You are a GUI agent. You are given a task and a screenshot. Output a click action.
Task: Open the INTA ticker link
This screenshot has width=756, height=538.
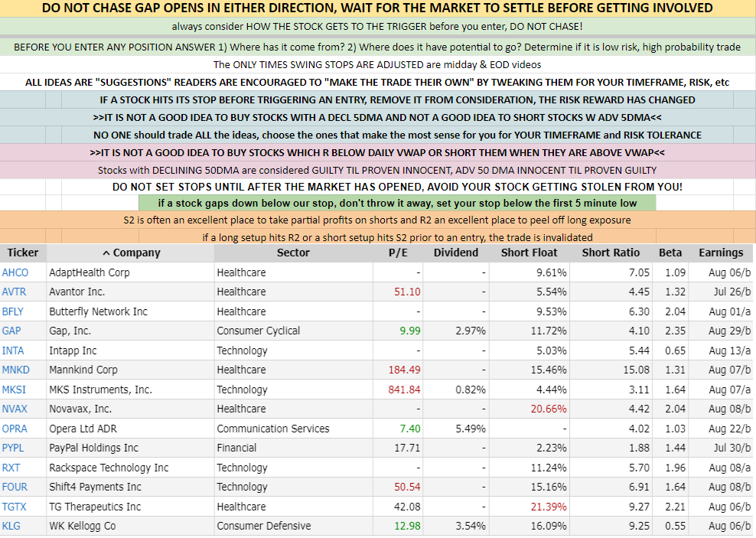pyautogui.click(x=13, y=351)
